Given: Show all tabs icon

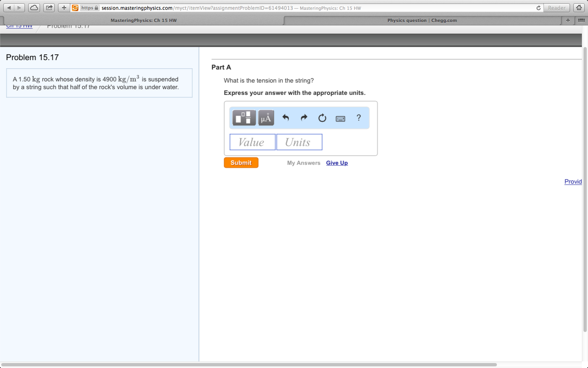Looking at the screenshot, I should [581, 20].
